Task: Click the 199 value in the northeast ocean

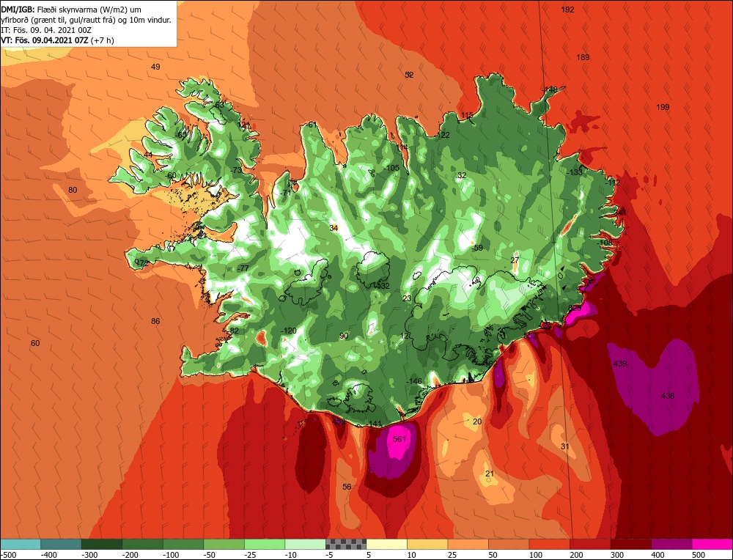Action: tap(663, 107)
